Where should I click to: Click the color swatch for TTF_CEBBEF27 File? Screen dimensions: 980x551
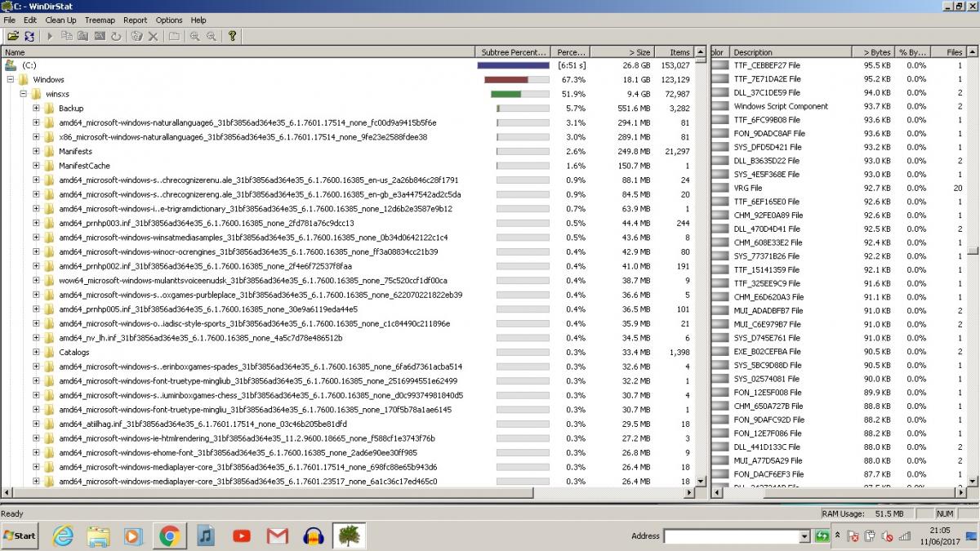click(719, 65)
